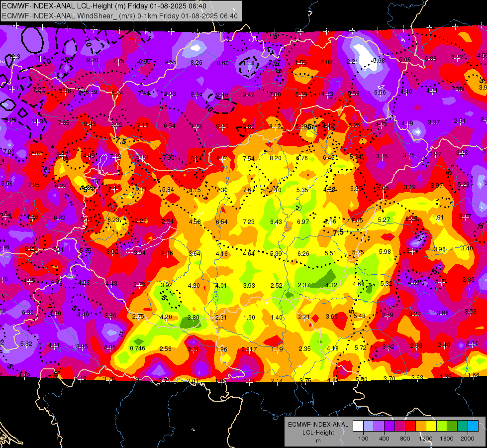Click the legend label 1600

[447, 439]
